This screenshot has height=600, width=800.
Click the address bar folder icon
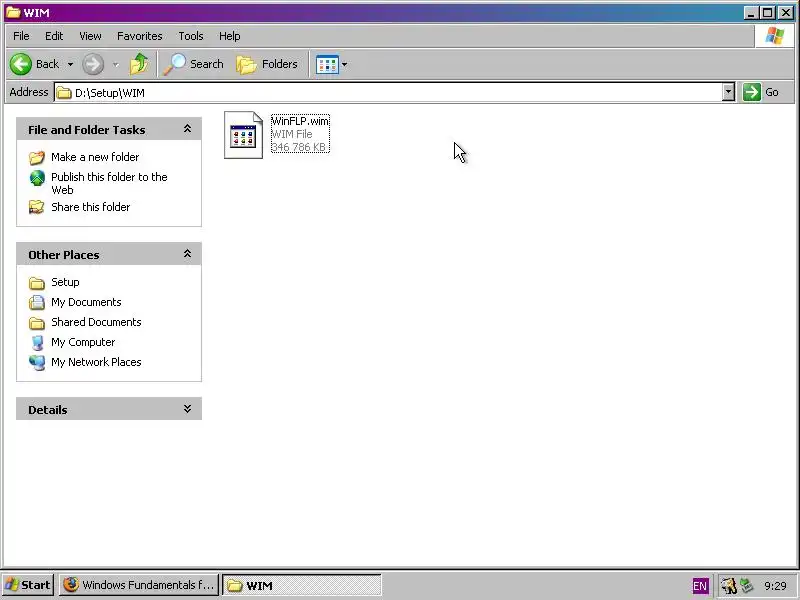[64, 93]
